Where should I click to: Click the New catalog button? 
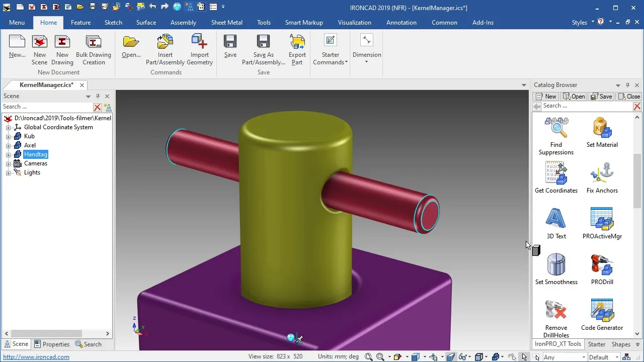[546, 97]
